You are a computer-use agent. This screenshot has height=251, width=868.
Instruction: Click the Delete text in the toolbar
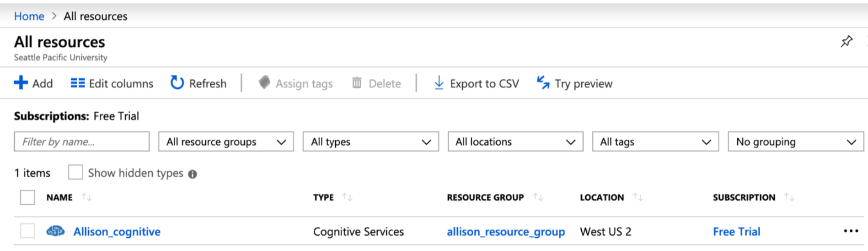click(x=385, y=83)
